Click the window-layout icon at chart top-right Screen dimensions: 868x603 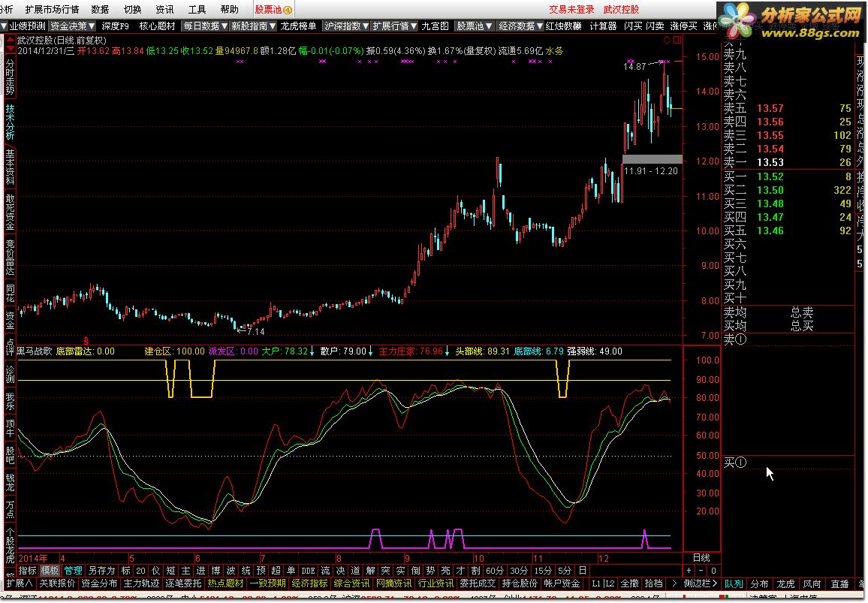tap(677, 40)
